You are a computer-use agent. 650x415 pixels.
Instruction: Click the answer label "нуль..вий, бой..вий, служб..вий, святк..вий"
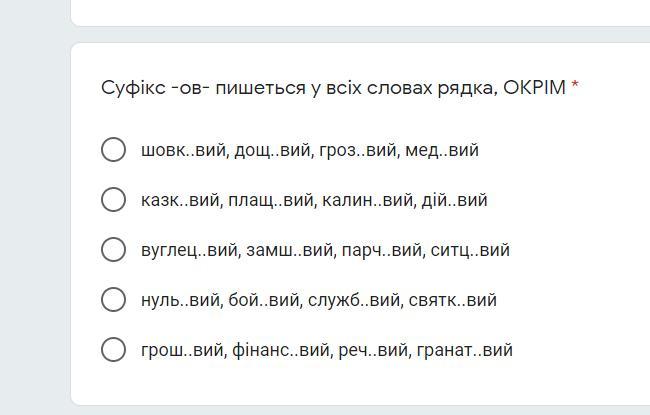[318, 300]
